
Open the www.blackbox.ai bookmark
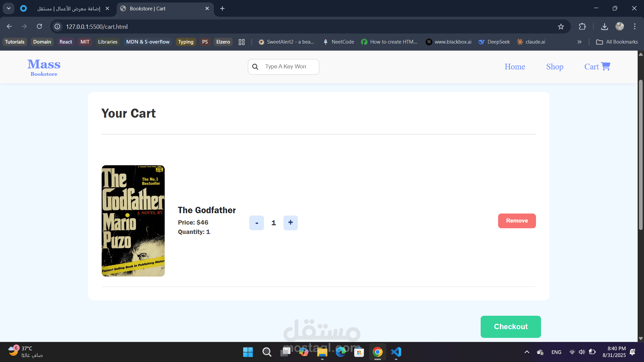pyautogui.click(x=448, y=42)
